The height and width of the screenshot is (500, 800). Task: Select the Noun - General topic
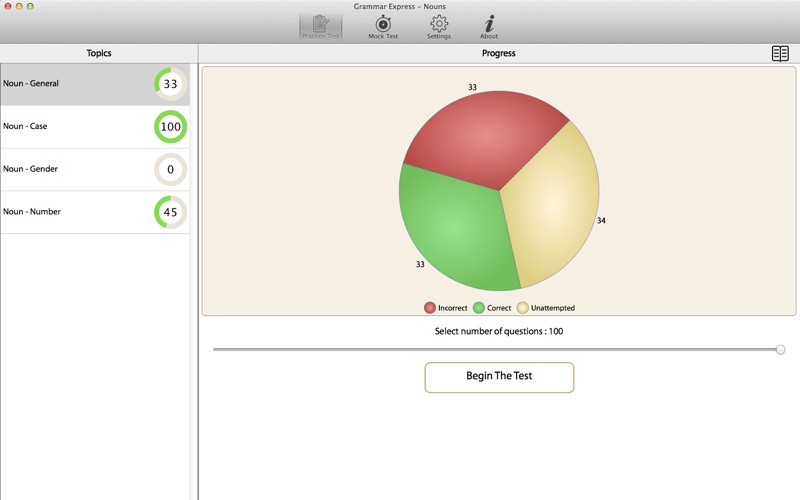(95, 84)
